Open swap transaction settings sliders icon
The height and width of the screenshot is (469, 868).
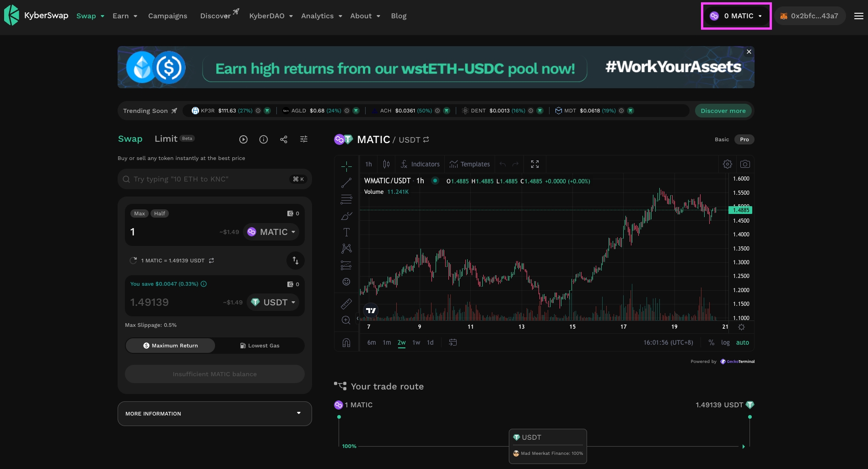coord(304,139)
